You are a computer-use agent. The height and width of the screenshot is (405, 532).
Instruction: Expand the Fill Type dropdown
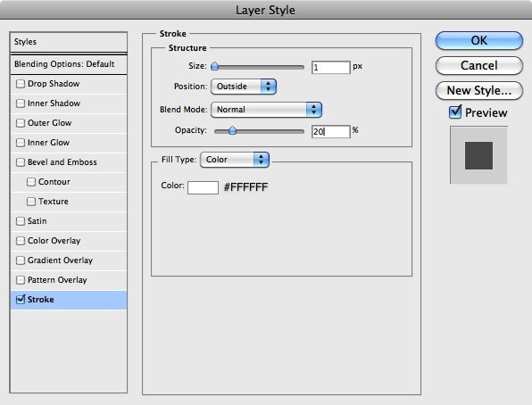point(235,160)
